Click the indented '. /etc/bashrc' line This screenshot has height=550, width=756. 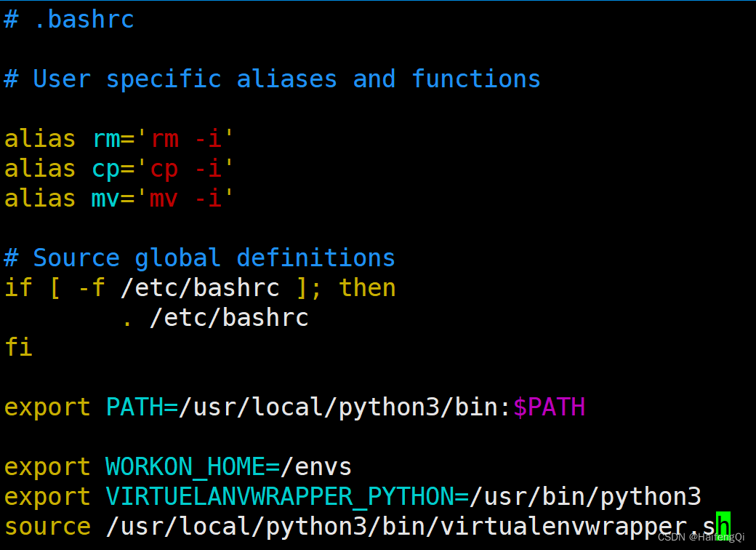pyautogui.click(x=214, y=317)
